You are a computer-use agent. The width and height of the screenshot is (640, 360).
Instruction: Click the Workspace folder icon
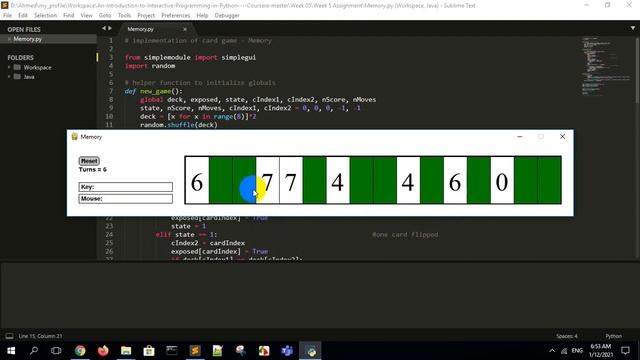[x=17, y=67]
